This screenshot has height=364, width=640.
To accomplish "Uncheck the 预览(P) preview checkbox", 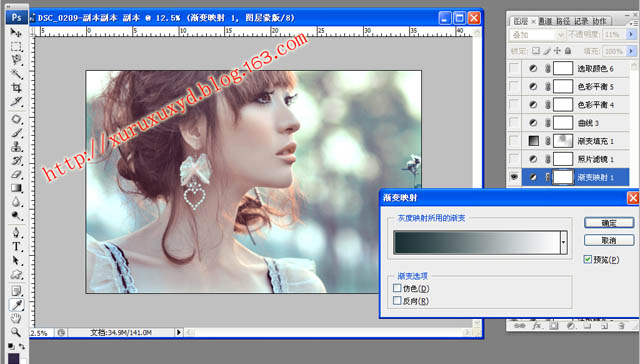I will tap(588, 260).
